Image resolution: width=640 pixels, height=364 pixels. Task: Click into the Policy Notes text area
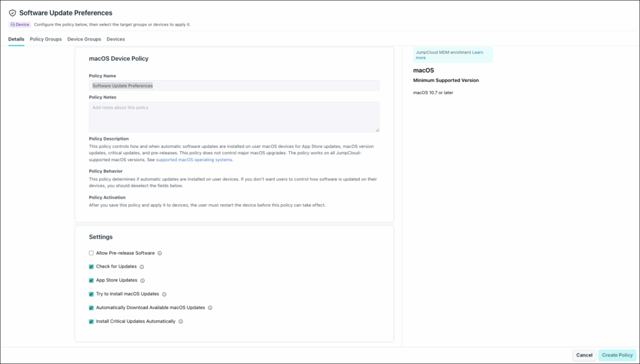(234, 117)
